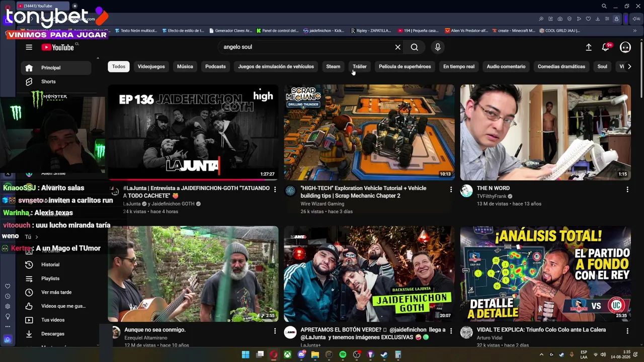Open options menu for LaJunta Entrevista video
Viewport: 644px width, 362px height.
tap(275, 190)
